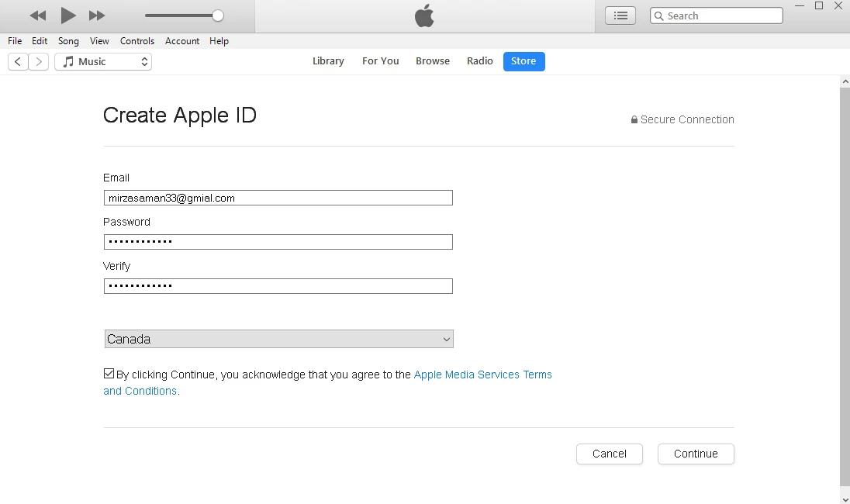Switch to the Library tab

pos(328,61)
